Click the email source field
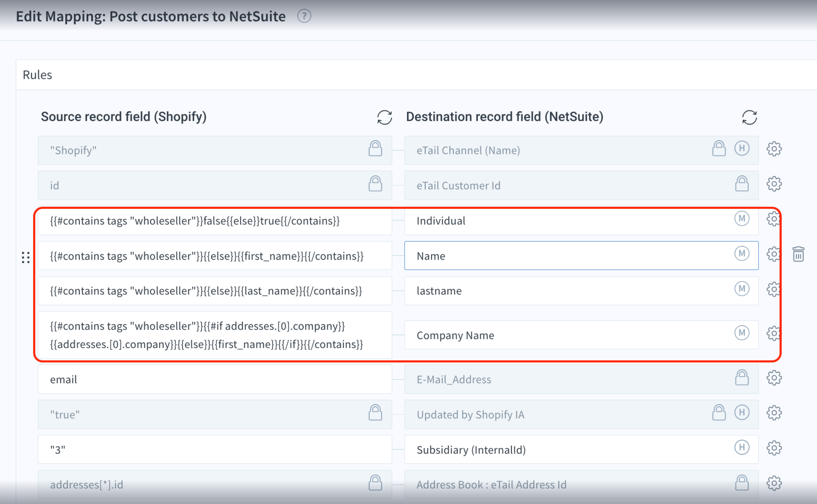The image size is (817, 504). pyautogui.click(x=215, y=379)
